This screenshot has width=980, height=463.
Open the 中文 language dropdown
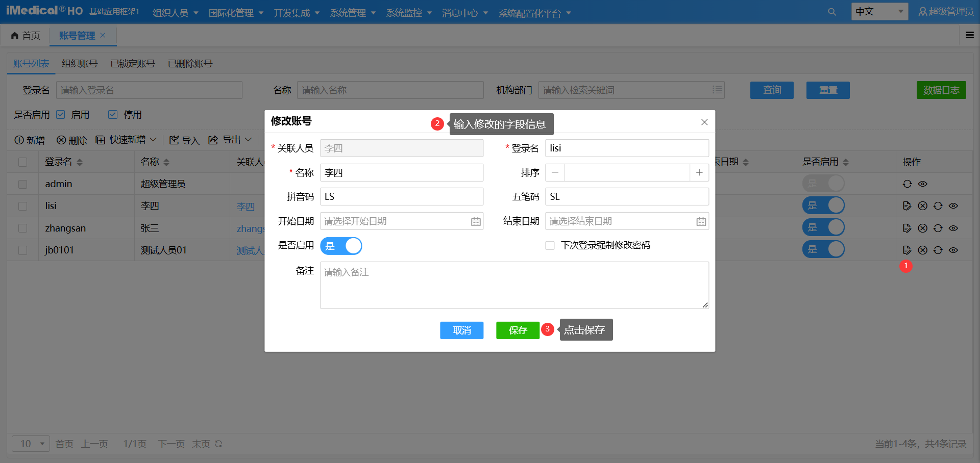click(x=879, y=11)
